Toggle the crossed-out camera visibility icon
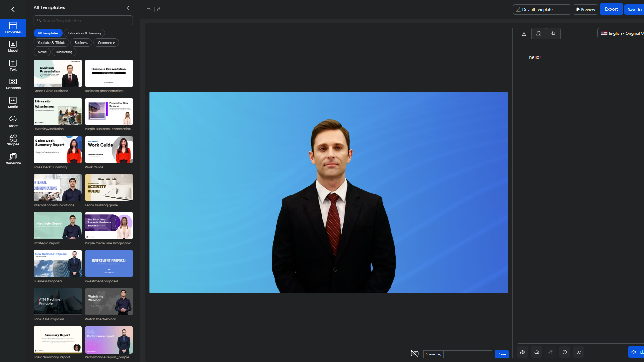Screen dimensions: 644x362 coord(415,354)
